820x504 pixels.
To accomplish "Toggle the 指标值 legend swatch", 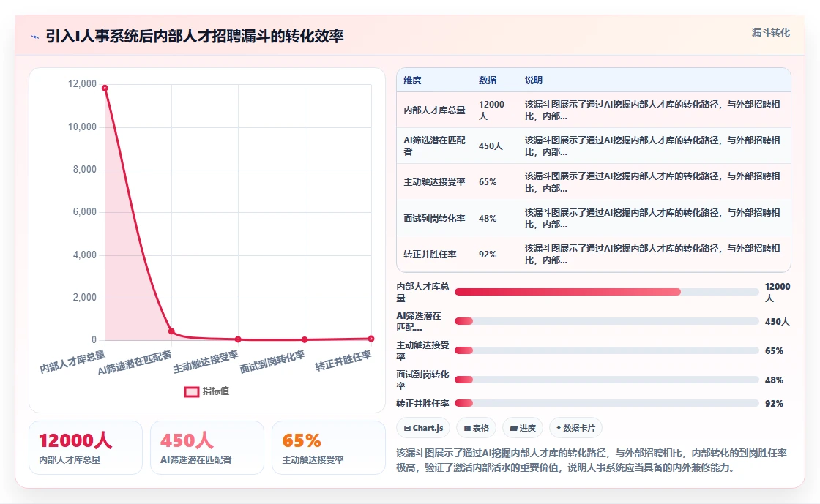I will (191, 391).
